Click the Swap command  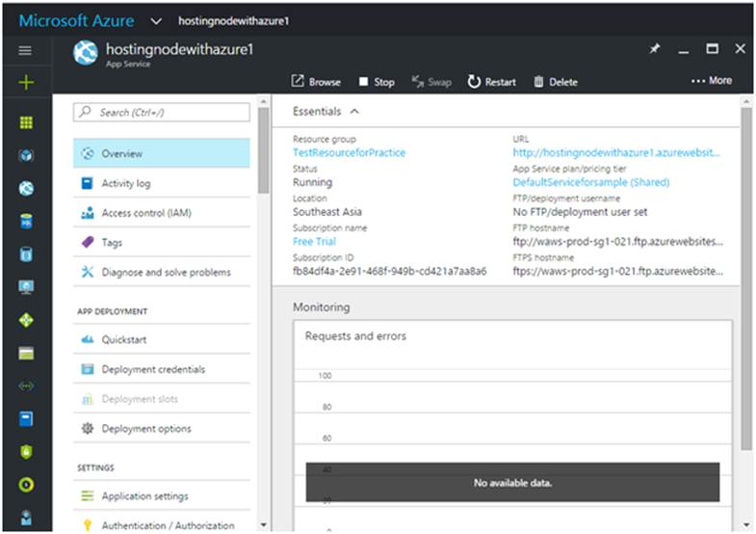click(x=431, y=82)
